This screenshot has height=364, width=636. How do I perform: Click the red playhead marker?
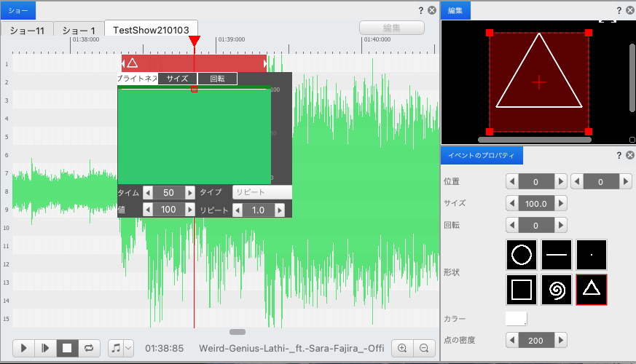(x=194, y=41)
